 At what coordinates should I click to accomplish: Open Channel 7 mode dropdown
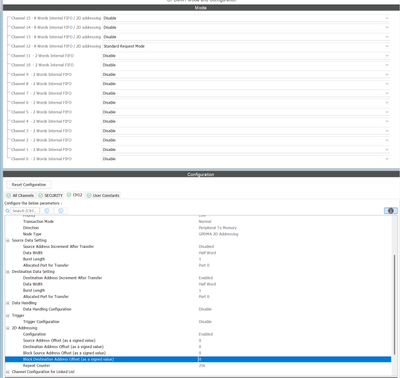click(x=246, y=93)
